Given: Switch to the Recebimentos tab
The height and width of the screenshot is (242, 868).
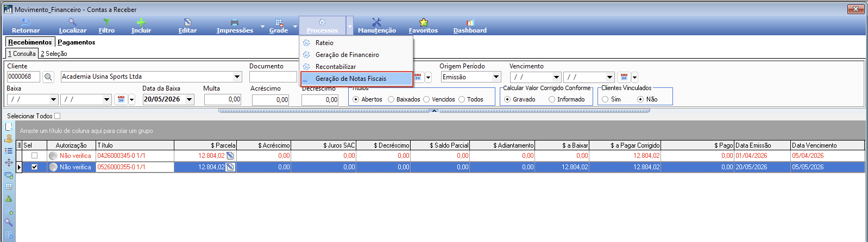Looking at the screenshot, I should 30,42.
